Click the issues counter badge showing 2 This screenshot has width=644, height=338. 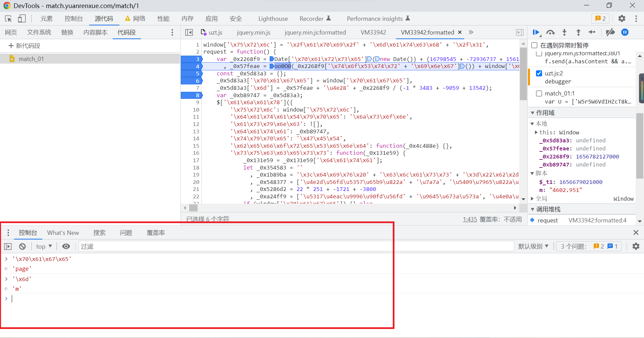[600, 19]
